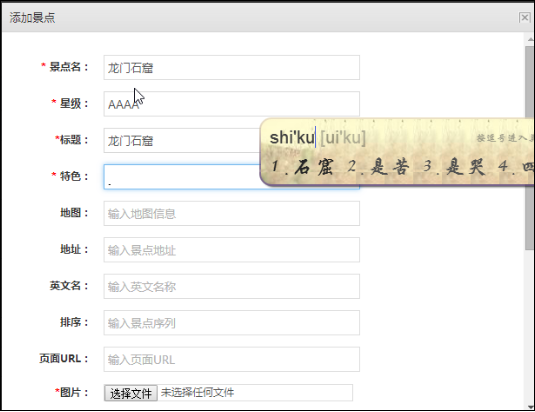Select IME candidate 3 是哭
Image resolution: width=535 pixels, height=412 pixels.
[454, 167]
